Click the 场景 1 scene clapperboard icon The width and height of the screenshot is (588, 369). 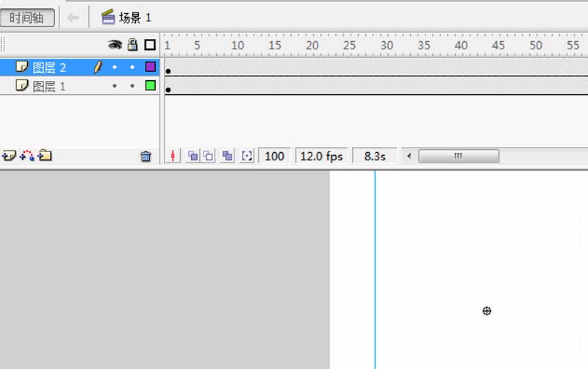108,17
